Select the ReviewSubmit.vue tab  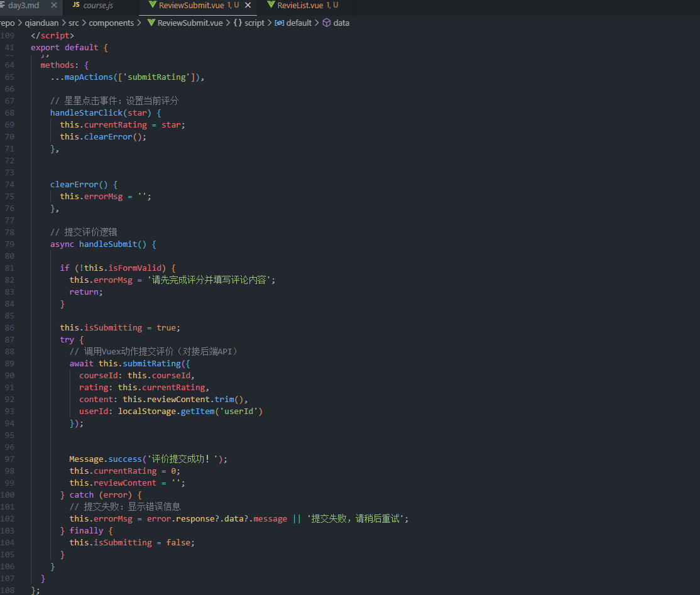(x=190, y=6)
